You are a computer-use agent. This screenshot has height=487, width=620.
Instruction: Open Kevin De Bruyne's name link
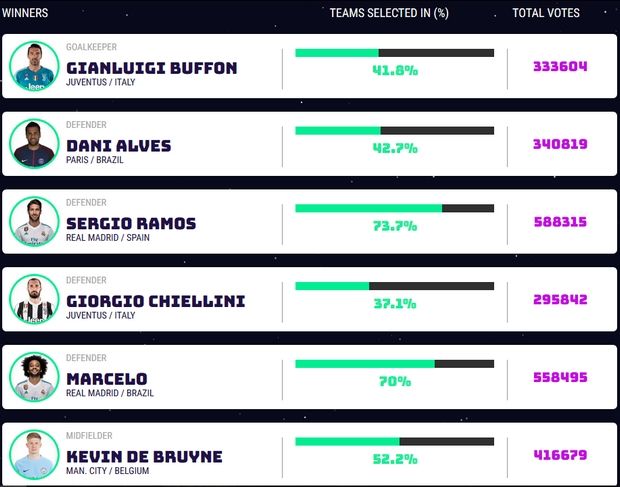[144, 457]
